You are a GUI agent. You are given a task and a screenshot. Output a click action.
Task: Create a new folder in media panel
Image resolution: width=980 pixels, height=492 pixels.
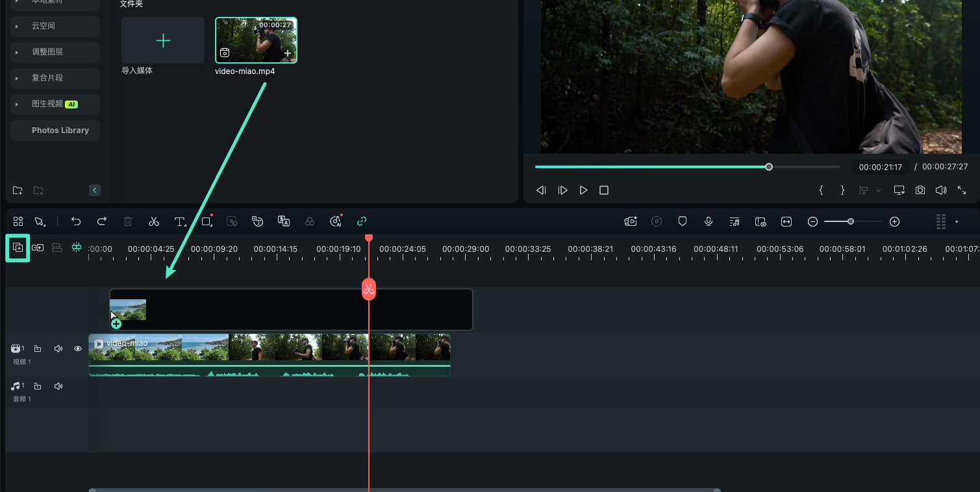pos(18,190)
